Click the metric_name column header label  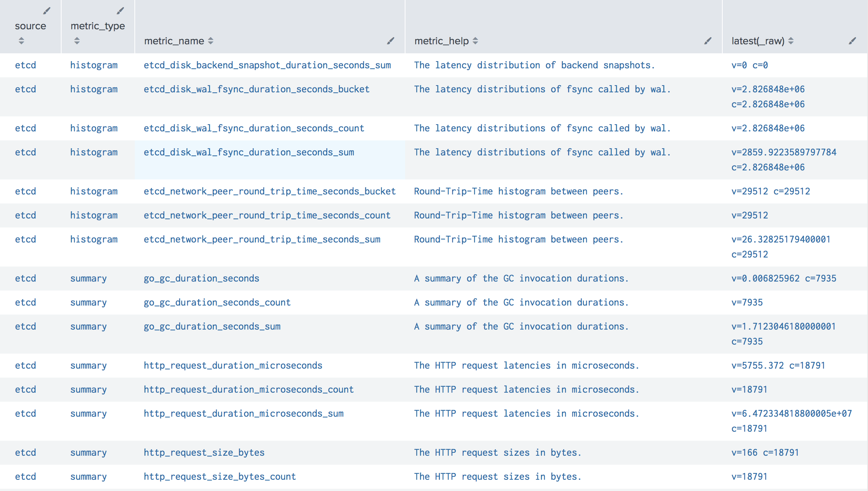click(174, 41)
